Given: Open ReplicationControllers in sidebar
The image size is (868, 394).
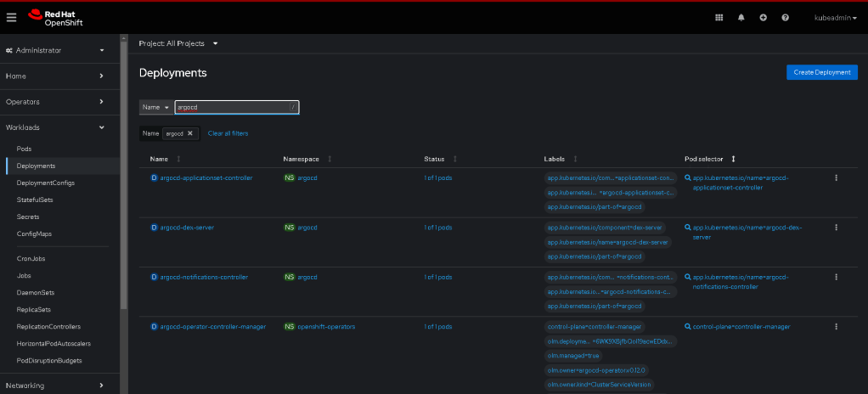Looking at the screenshot, I should pos(48,326).
